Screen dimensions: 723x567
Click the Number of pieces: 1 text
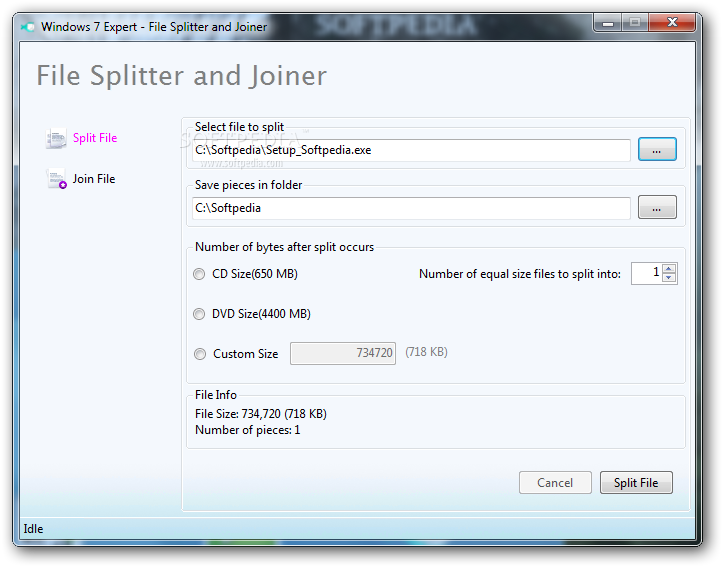248,430
